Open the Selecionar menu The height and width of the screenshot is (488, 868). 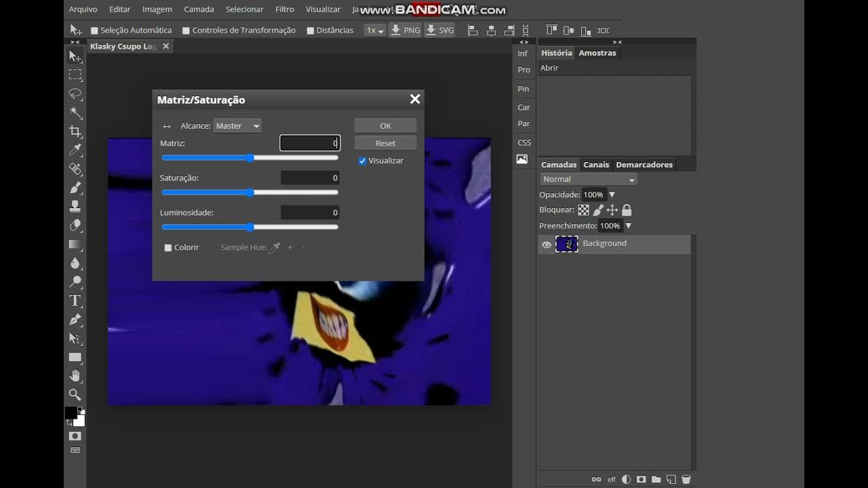coord(245,9)
